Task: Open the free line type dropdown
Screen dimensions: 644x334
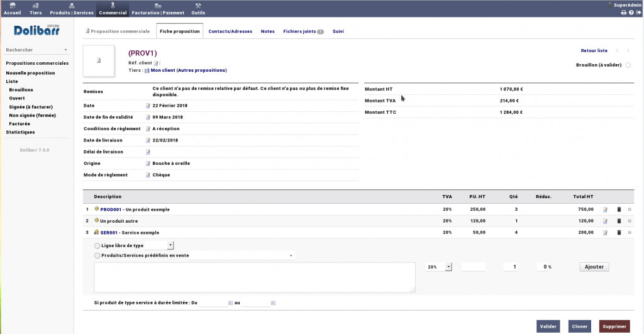Action: point(170,245)
